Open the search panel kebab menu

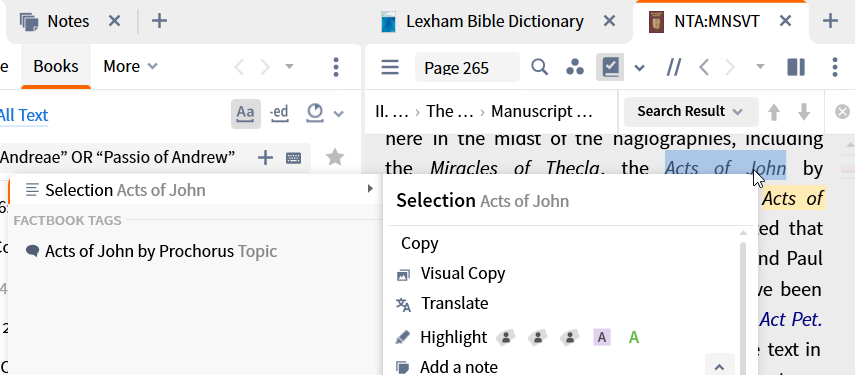[336, 67]
